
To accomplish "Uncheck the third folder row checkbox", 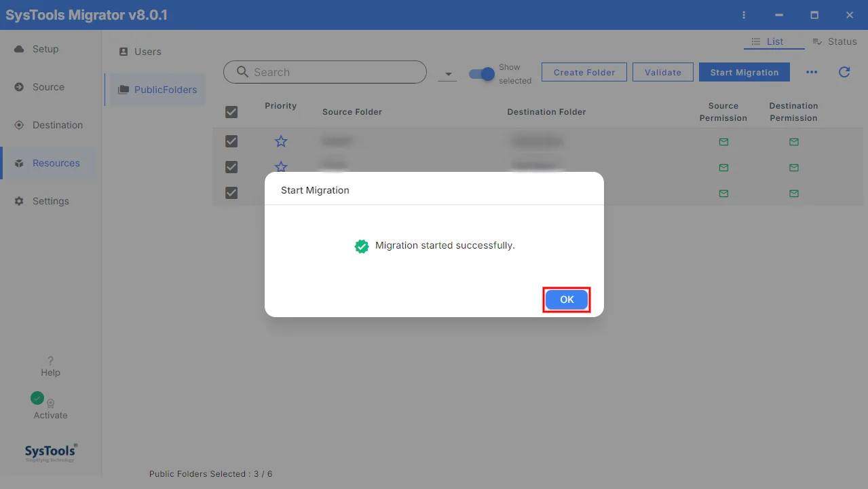I will click(231, 193).
